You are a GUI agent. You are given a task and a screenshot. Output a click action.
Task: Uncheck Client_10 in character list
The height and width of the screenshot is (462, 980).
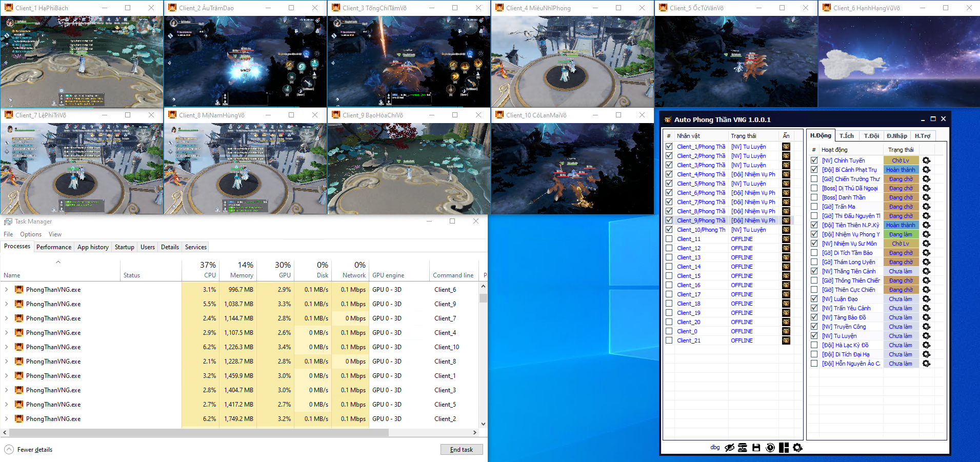(x=669, y=230)
